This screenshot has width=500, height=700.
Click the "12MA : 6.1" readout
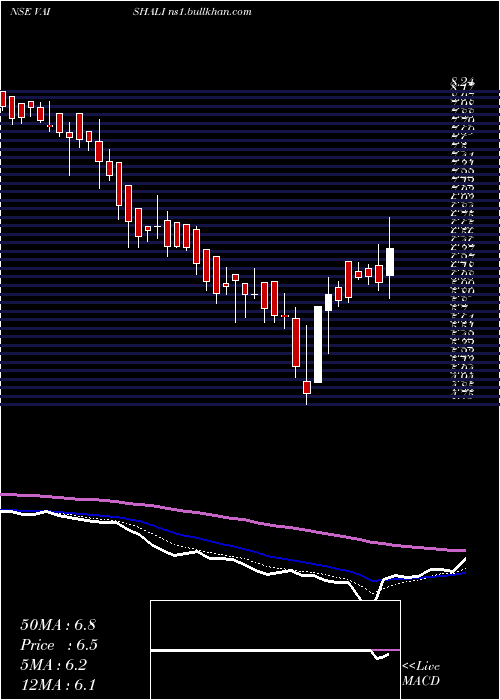pos(58,685)
